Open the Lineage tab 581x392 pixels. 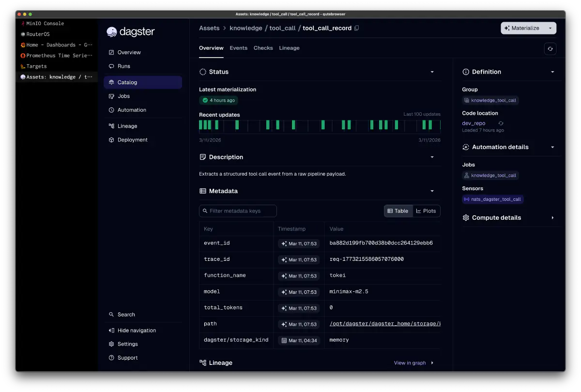[x=289, y=48]
